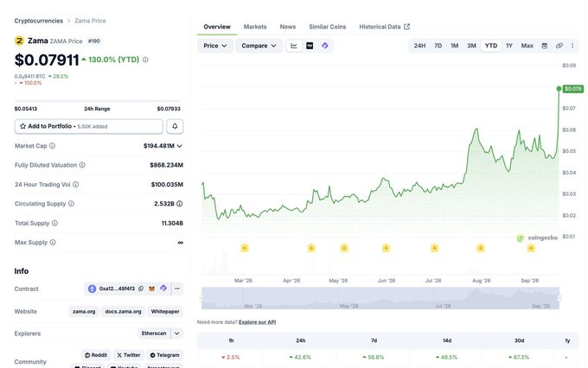
Task: Click the news marker near Mar '26
Action: [245, 248]
